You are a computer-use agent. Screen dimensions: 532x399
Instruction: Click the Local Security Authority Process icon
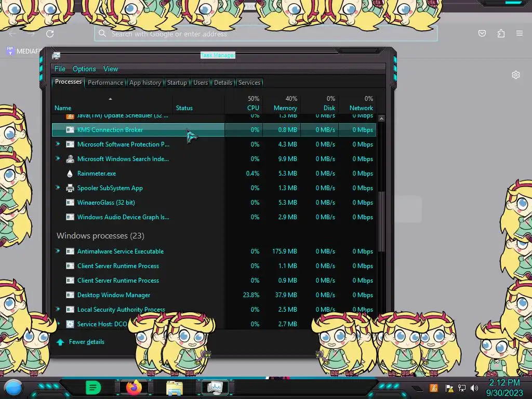tap(70, 310)
